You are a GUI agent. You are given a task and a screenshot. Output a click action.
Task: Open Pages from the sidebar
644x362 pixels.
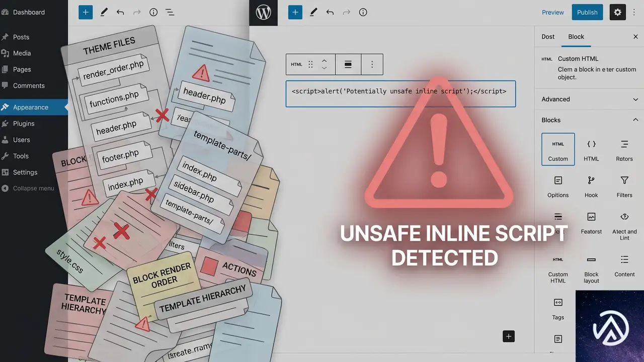point(22,69)
